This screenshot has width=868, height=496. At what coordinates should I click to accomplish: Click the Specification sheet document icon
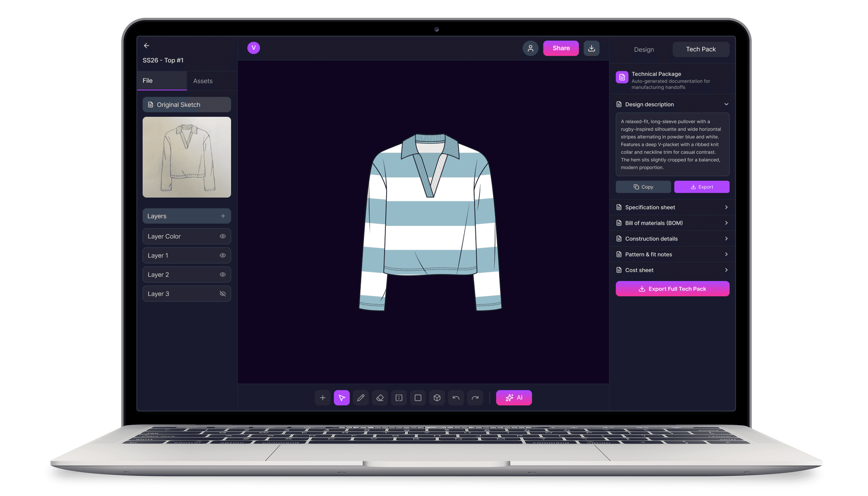tap(619, 207)
